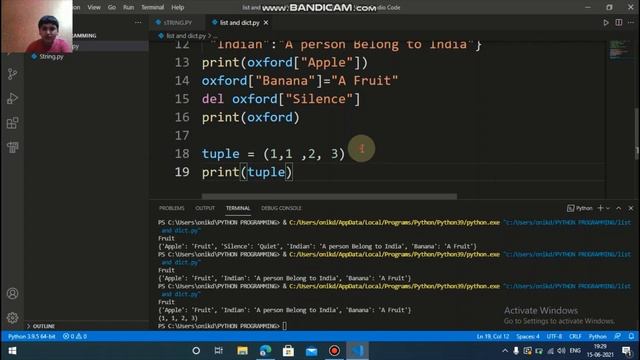Viewport: 640px width, 360px height.
Task: Open Explorer More Actions ellipsis
Action: click(x=138, y=22)
